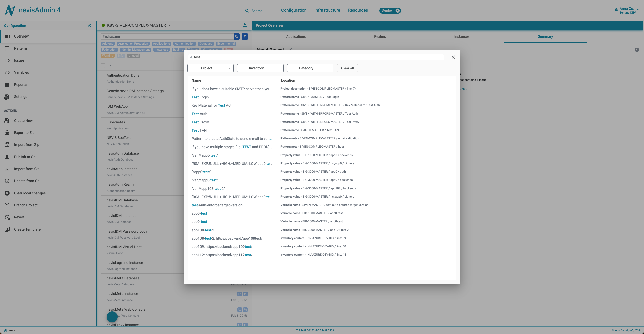Toggle the Authentication filter tag
Screen dimensions: 644x334
coord(185,44)
